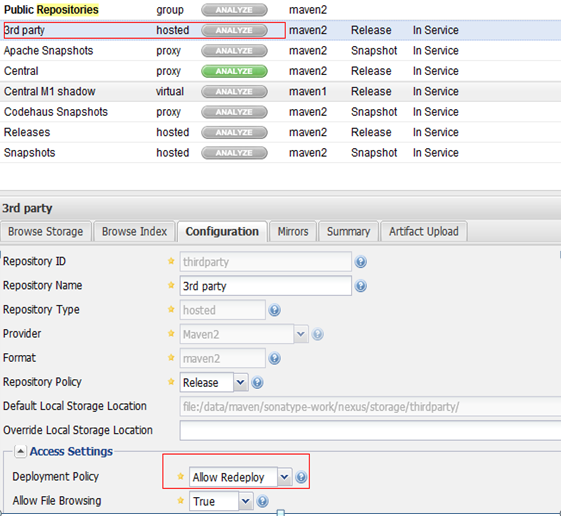This screenshot has height=516, width=561.
Task: Click help icon next to Repository ID
Action: pyautogui.click(x=361, y=262)
